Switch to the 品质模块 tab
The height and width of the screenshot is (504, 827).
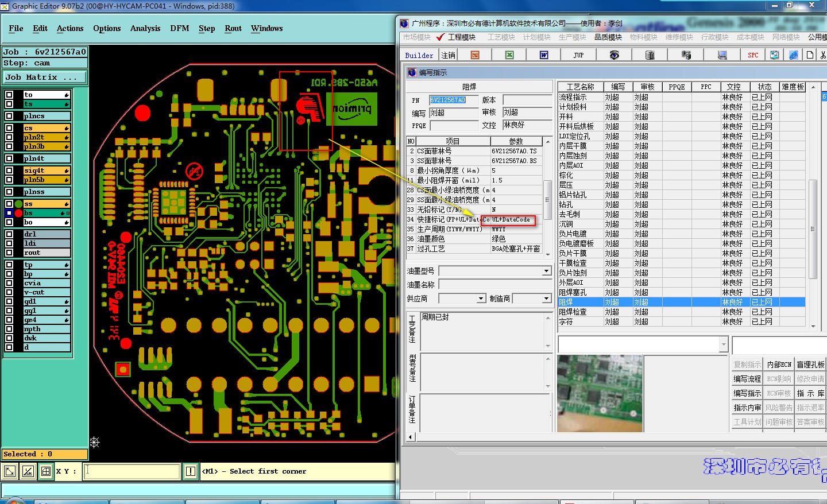click(608, 37)
